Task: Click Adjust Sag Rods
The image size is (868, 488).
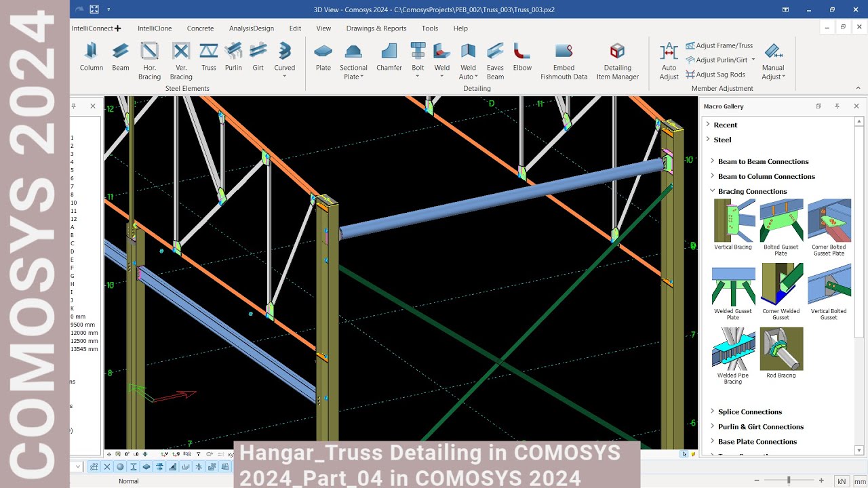Action: (x=715, y=75)
